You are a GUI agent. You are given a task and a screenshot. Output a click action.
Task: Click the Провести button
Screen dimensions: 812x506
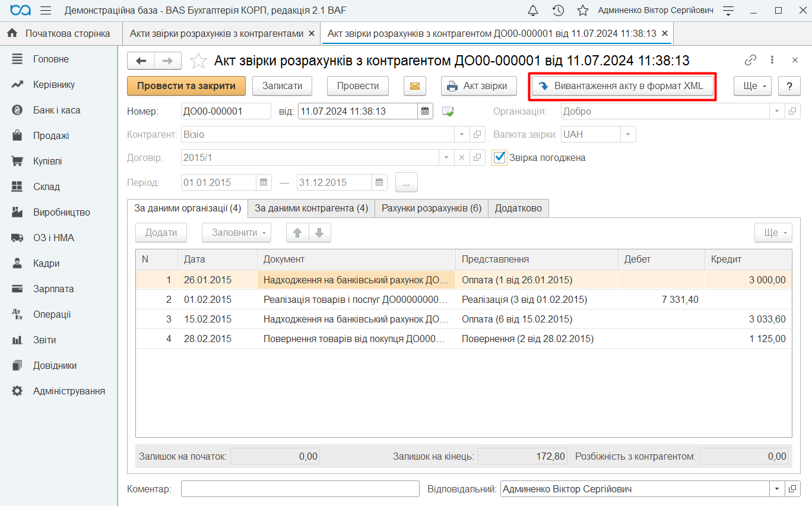[x=358, y=86]
